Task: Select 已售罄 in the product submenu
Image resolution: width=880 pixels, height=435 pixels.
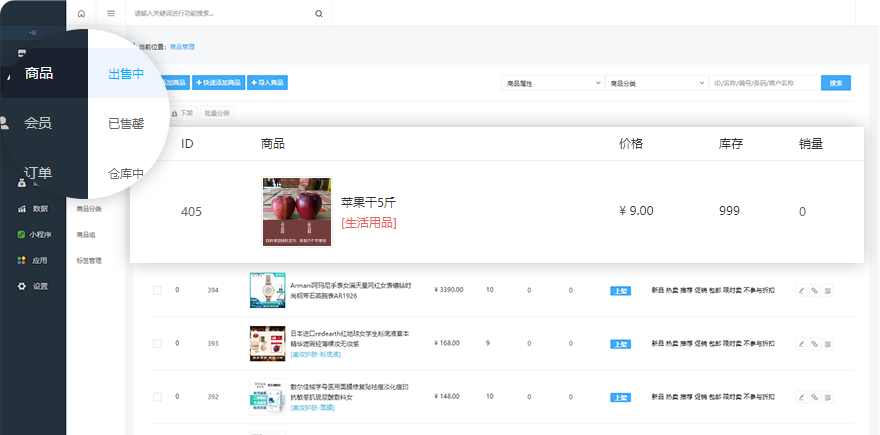Action: (x=126, y=124)
